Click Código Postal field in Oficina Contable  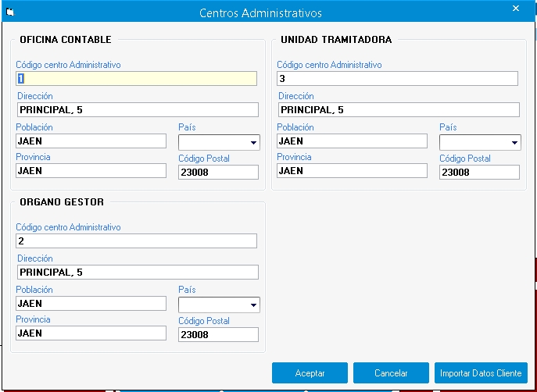pyautogui.click(x=219, y=172)
